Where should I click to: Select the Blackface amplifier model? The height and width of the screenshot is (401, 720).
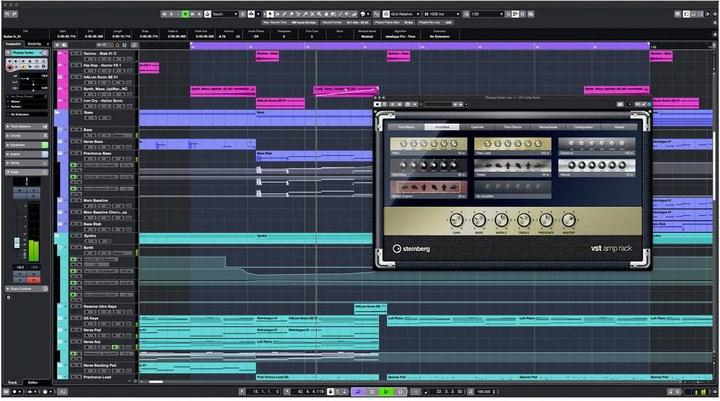(x=428, y=168)
